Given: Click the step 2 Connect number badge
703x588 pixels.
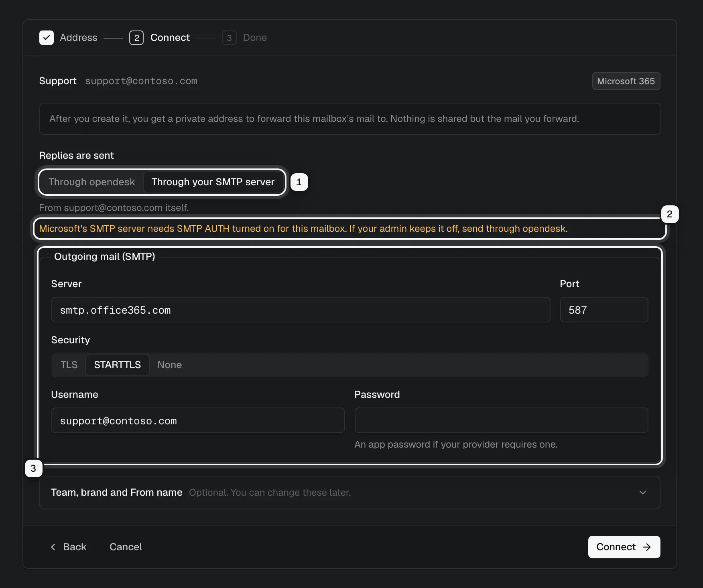Looking at the screenshot, I should (136, 38).
